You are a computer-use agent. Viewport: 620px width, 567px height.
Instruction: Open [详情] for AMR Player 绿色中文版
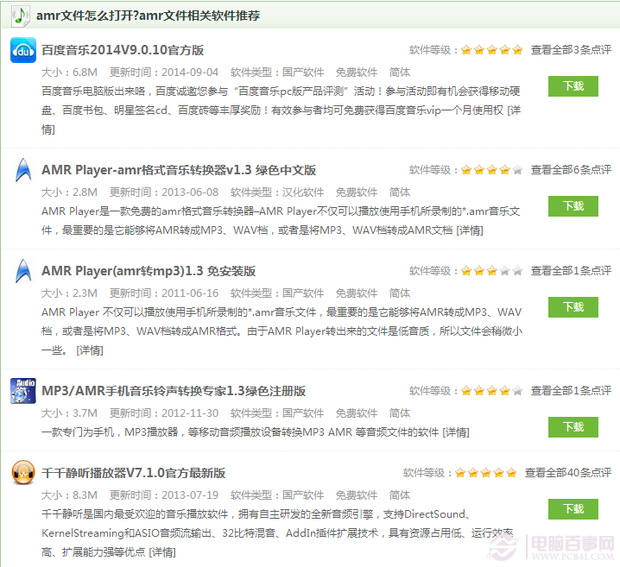[x=470, y=230]
